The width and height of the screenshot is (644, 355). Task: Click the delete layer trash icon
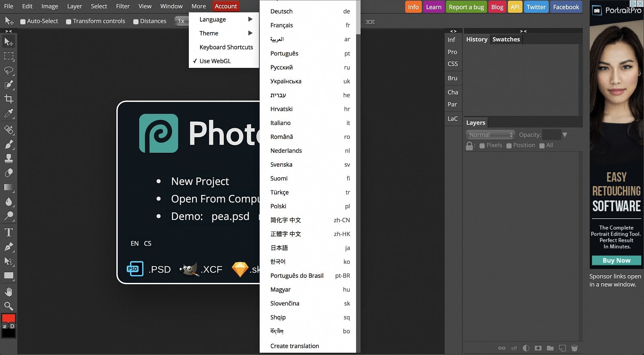click(x=574, y=348)
